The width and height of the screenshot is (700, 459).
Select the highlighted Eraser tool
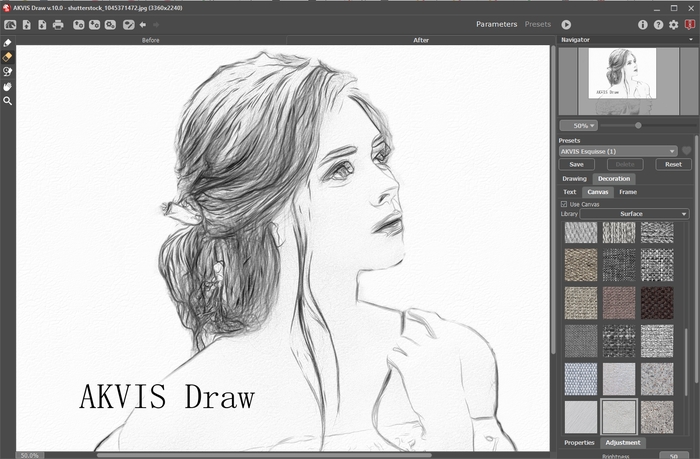[x=7, y=57]
